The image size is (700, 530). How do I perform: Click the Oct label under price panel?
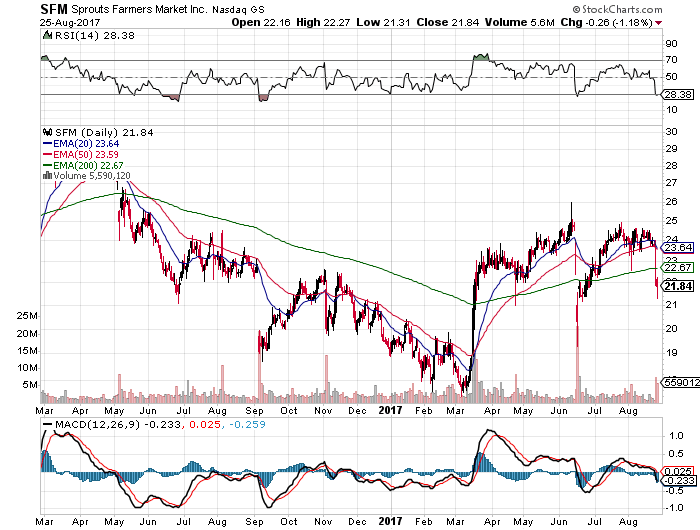click(289, 410)
